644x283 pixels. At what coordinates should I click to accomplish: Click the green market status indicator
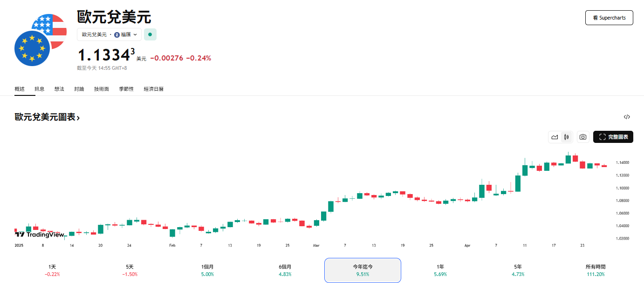[150, 34]
